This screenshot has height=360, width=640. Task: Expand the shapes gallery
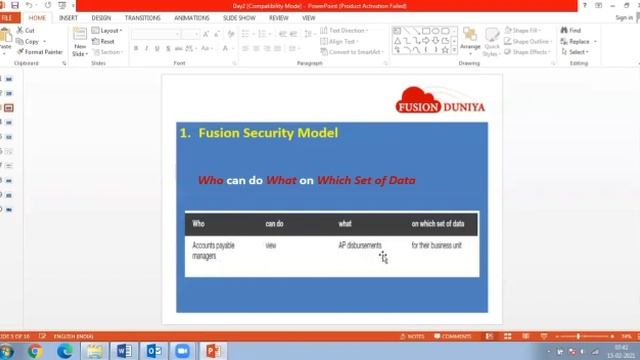coord(454,50)
